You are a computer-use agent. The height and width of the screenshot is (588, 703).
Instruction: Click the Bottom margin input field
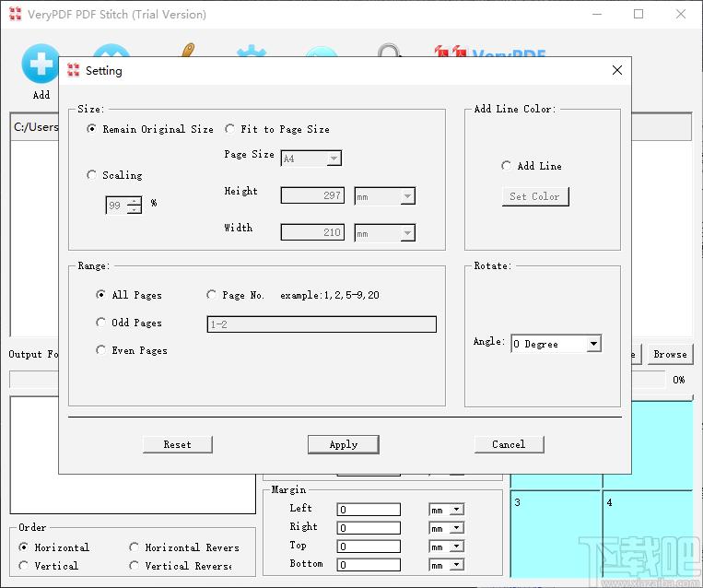tap(369, 565)
